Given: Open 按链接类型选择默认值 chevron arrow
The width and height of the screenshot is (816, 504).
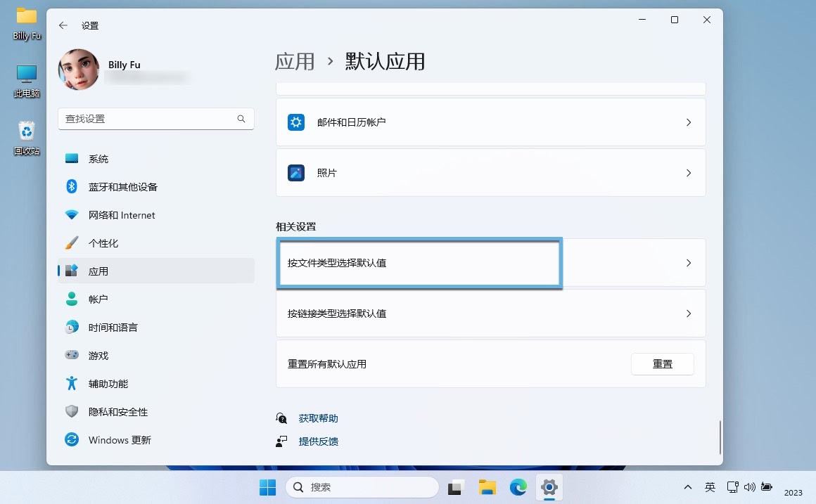Looking at the screenshot, I should point(689,314).
